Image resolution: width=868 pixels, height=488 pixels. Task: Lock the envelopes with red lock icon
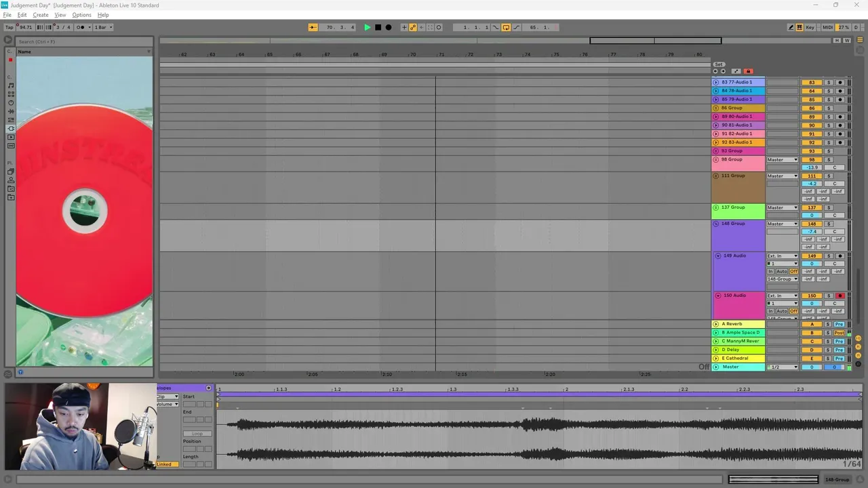[748, 71]
